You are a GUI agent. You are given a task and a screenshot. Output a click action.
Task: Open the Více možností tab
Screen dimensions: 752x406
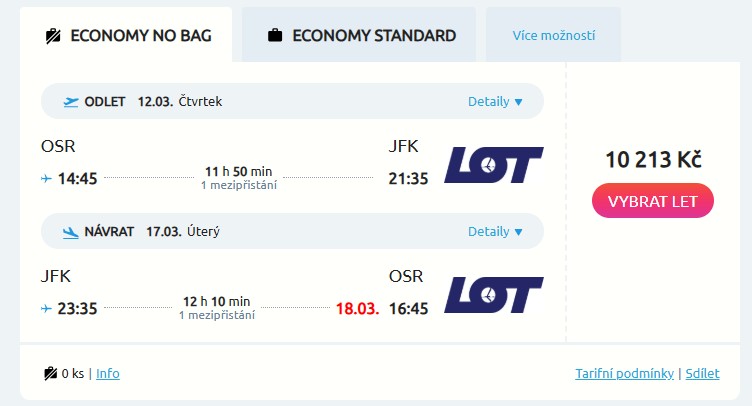553,36
